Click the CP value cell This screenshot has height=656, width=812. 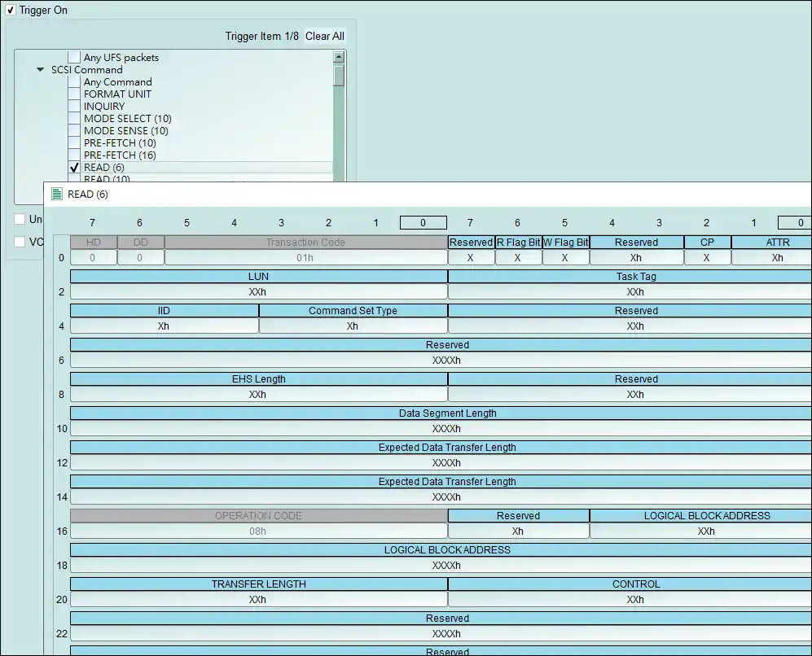(x=708, y=258)
